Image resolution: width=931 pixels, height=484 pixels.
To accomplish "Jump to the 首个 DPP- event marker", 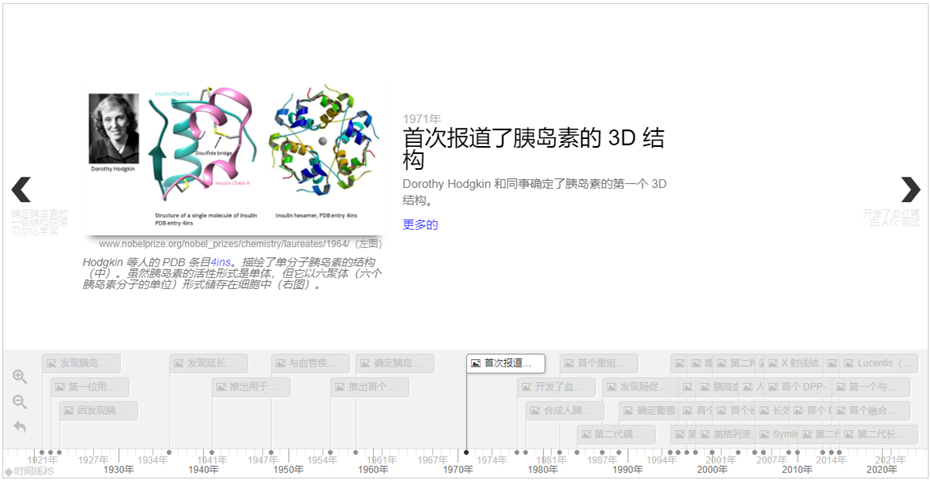I will [797, 387].
